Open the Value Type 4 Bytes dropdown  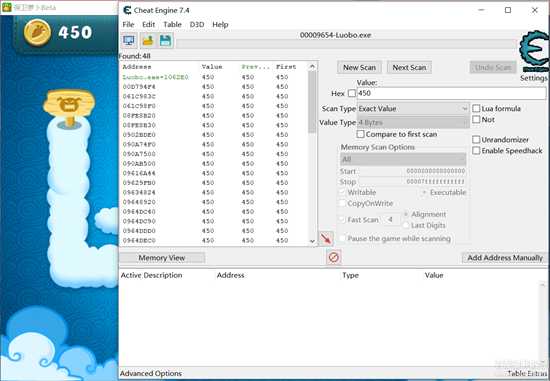pos(413,122)
